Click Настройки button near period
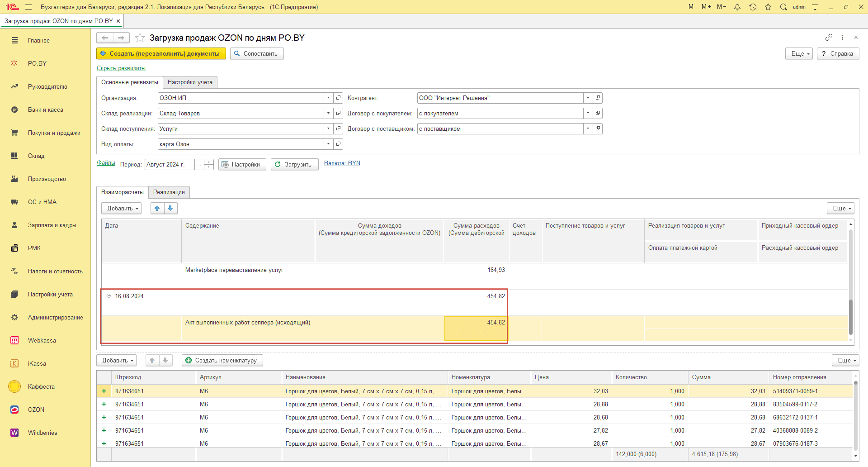 (242, 164)
